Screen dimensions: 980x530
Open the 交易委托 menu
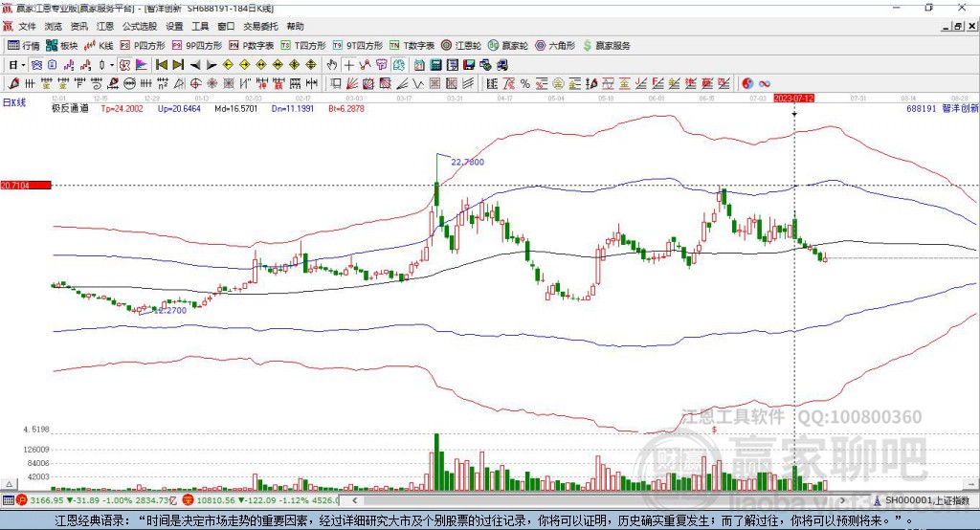260,26
